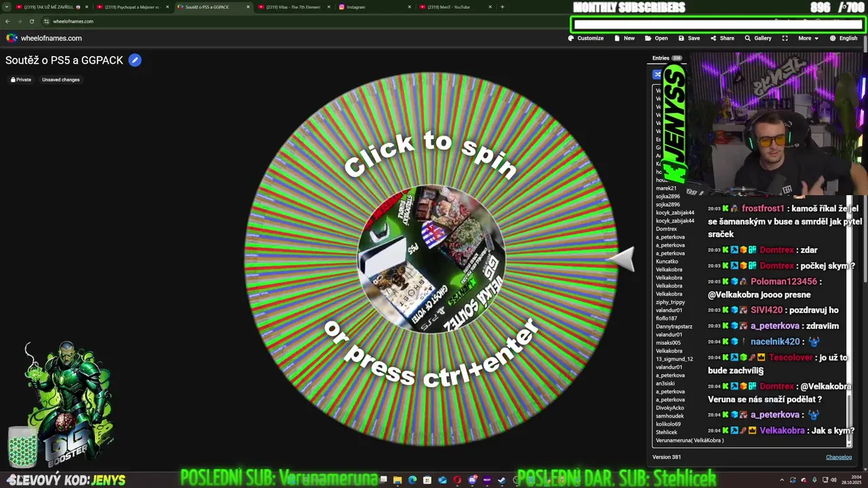
Task: Click the Private visibility label
Action: [21, 79]
